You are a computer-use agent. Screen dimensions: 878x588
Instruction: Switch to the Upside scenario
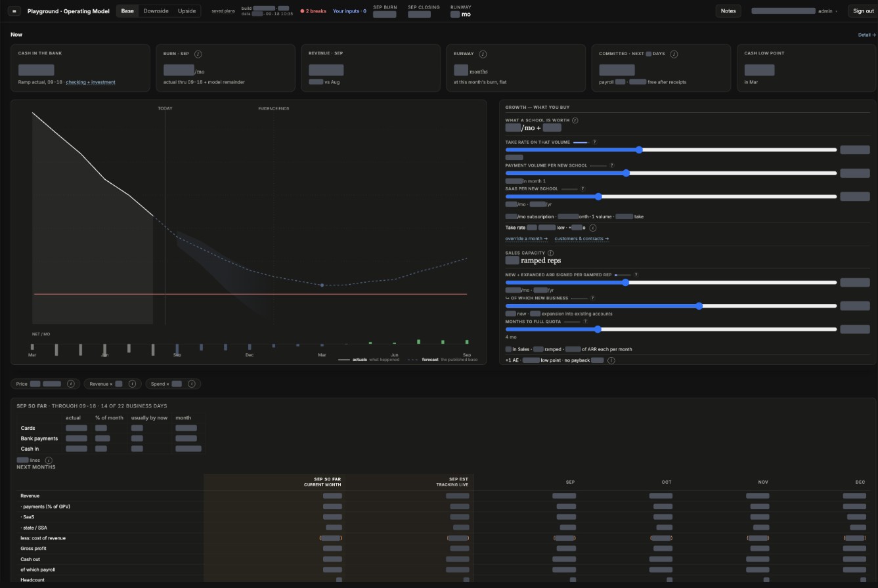(x=187, y=11)
